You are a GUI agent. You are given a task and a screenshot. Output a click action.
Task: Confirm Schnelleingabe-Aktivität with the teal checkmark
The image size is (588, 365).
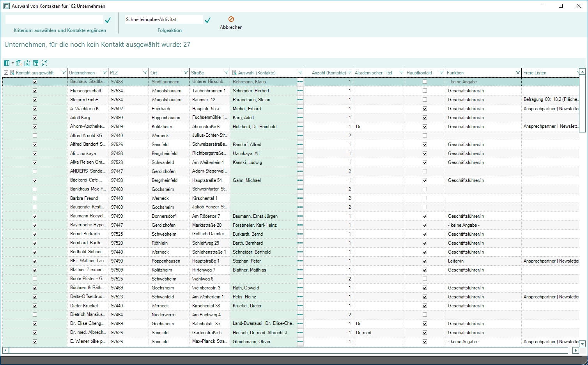click(x=208, y=20)
